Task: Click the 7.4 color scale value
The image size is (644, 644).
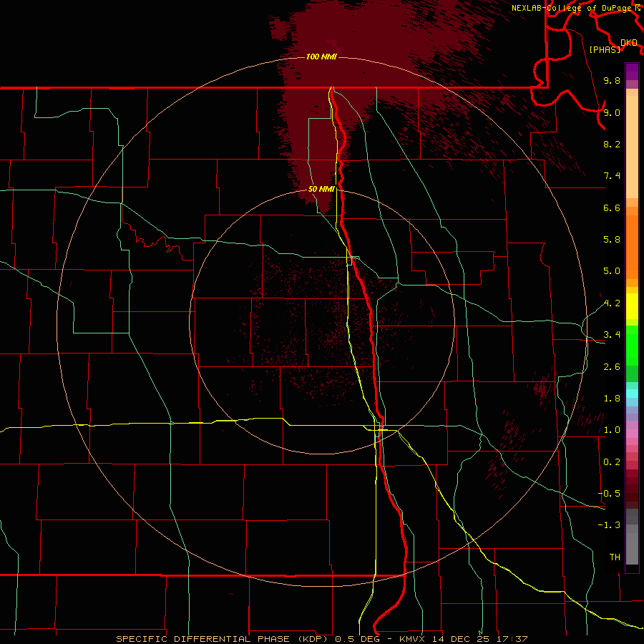Action: point(612,176)
